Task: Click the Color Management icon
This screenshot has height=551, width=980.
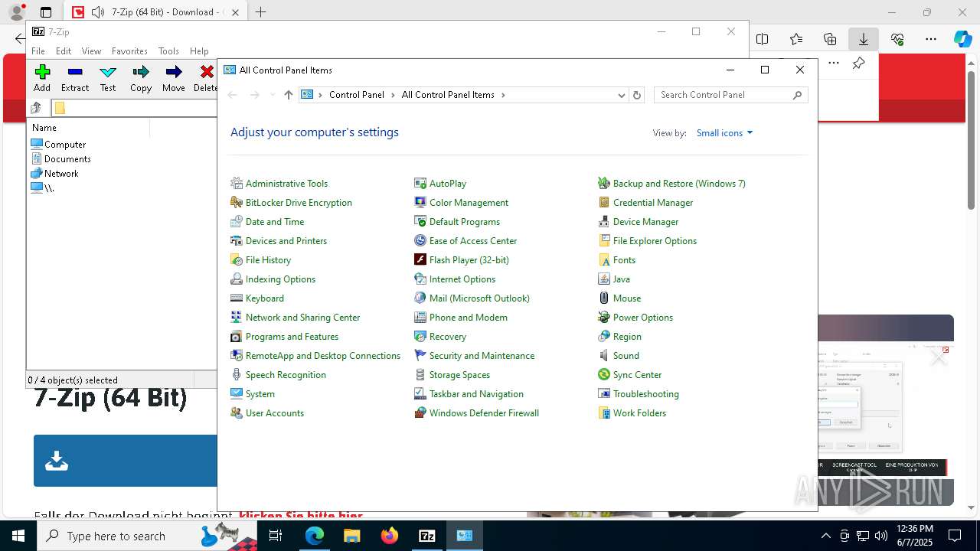Action: pos(420,203)
